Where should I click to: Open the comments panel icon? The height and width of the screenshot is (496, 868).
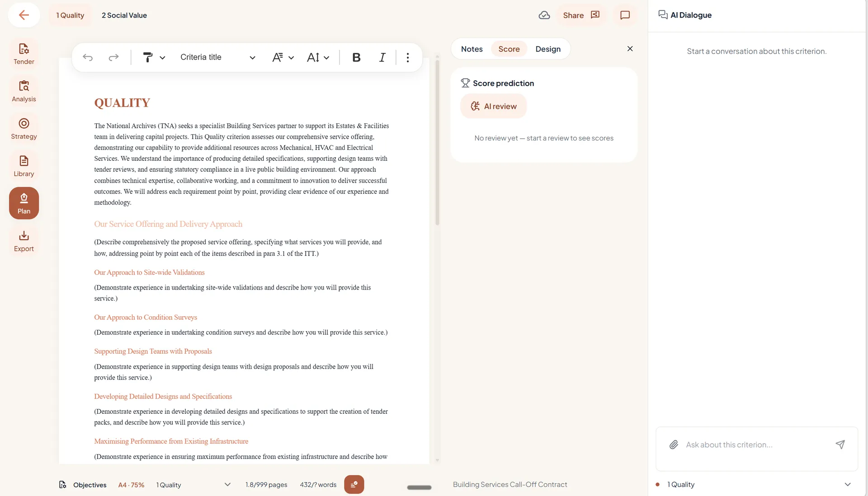pos(625,15)
